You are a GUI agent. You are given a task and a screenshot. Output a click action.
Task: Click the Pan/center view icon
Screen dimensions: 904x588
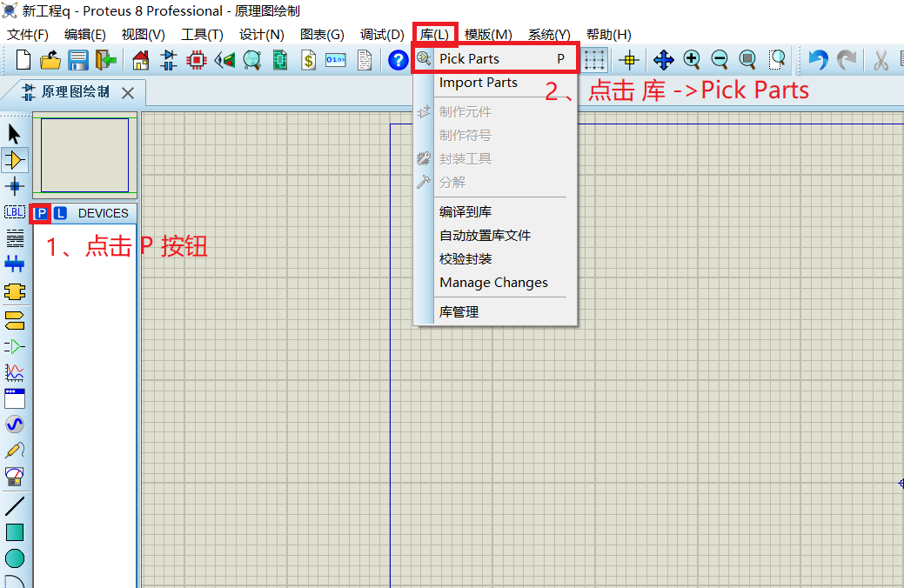[664, 59]
